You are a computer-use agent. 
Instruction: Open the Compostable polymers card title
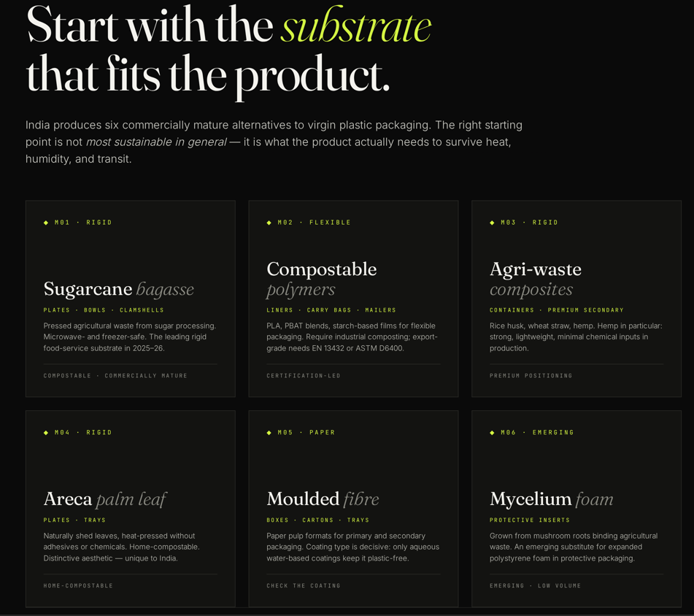[322, 280]
